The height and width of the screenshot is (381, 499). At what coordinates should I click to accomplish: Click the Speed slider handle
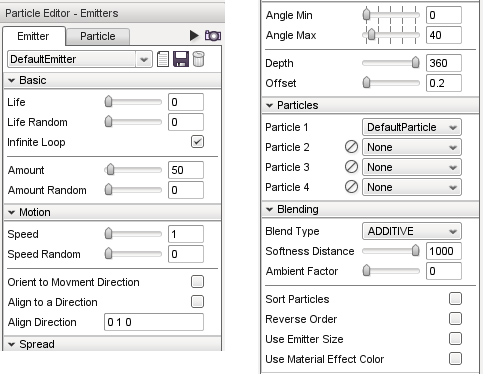pyautogui.click(x=108, y=234)
